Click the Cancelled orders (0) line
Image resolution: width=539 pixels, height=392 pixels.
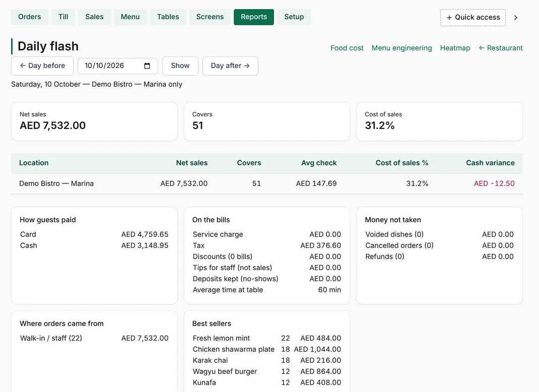point(439,245)
